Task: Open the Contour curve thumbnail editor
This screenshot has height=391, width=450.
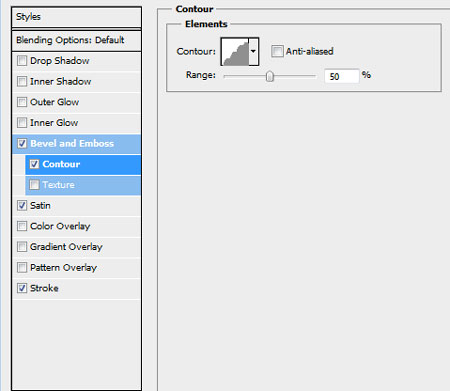Action: [235, 52]
